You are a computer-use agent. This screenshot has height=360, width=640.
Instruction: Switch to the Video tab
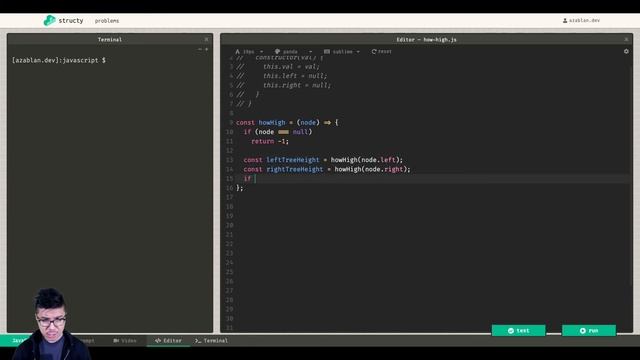pos(125,340)
